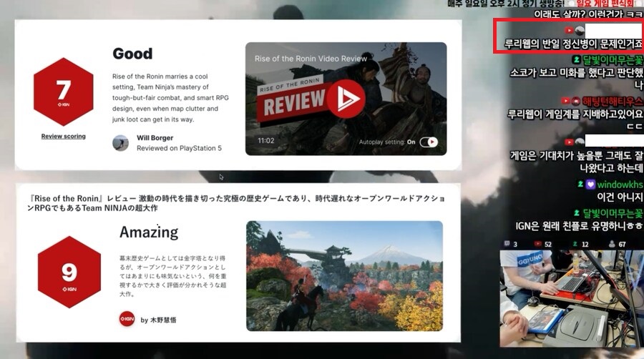Click Will Borger's avatar photo
Viewport: 644px width, 359px height.
(120, 143)
